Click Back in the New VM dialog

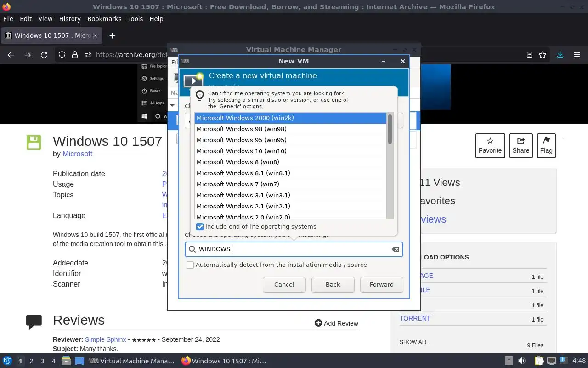click(x=333, y=285)
